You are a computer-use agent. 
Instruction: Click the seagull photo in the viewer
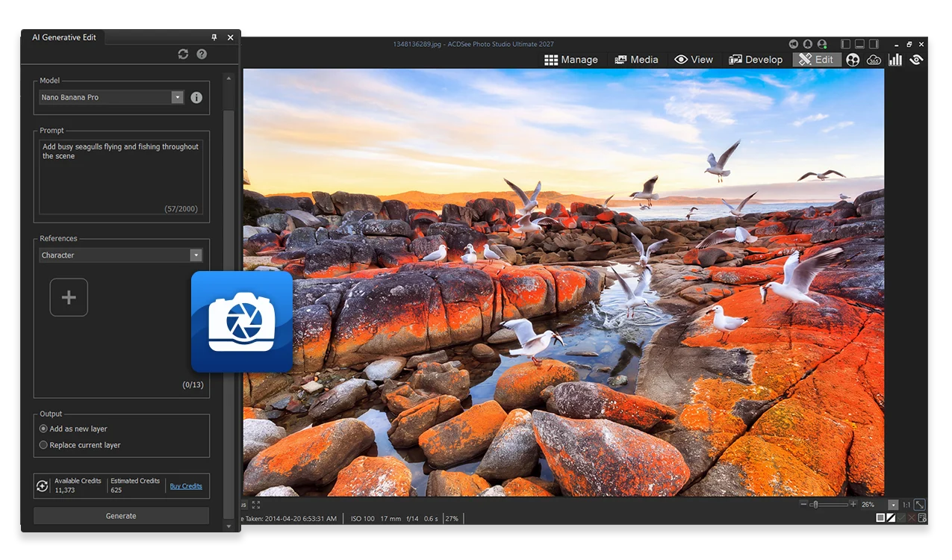pyautogui.click(x=563, y=282)
